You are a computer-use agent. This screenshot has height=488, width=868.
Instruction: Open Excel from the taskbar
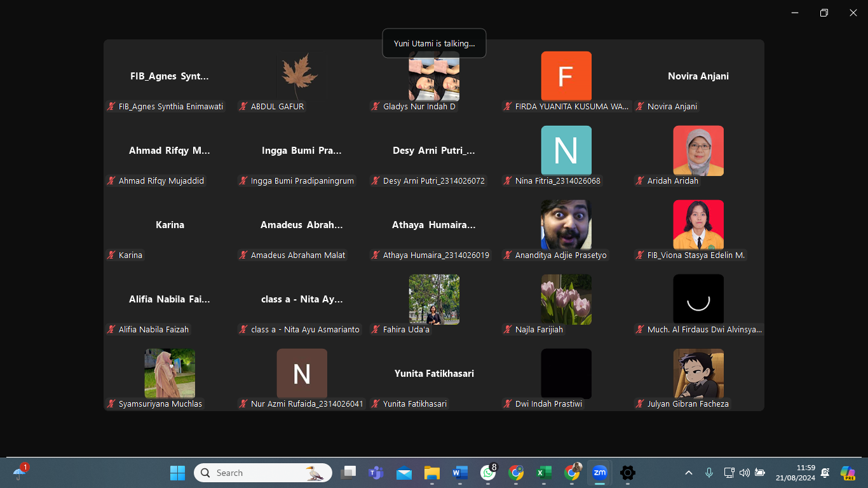543,473
